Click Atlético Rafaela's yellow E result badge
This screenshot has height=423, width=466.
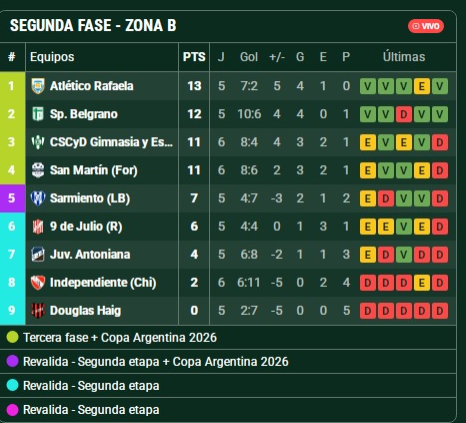422,86
